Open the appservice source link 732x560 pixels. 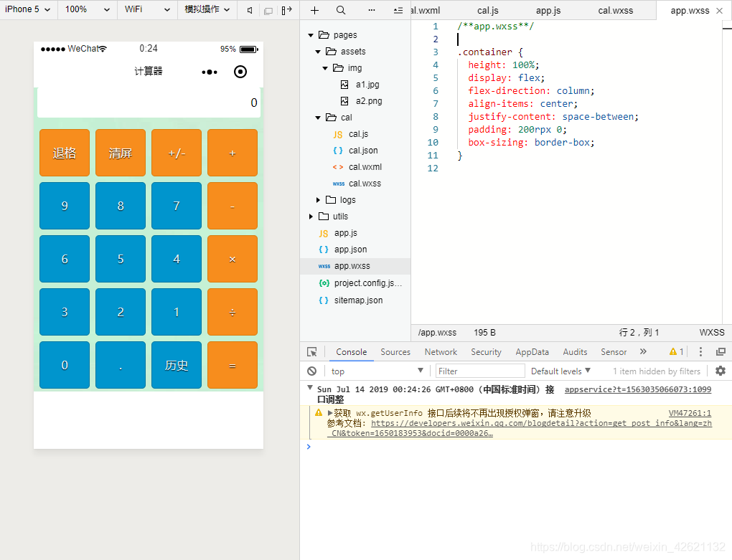[638, 389]
